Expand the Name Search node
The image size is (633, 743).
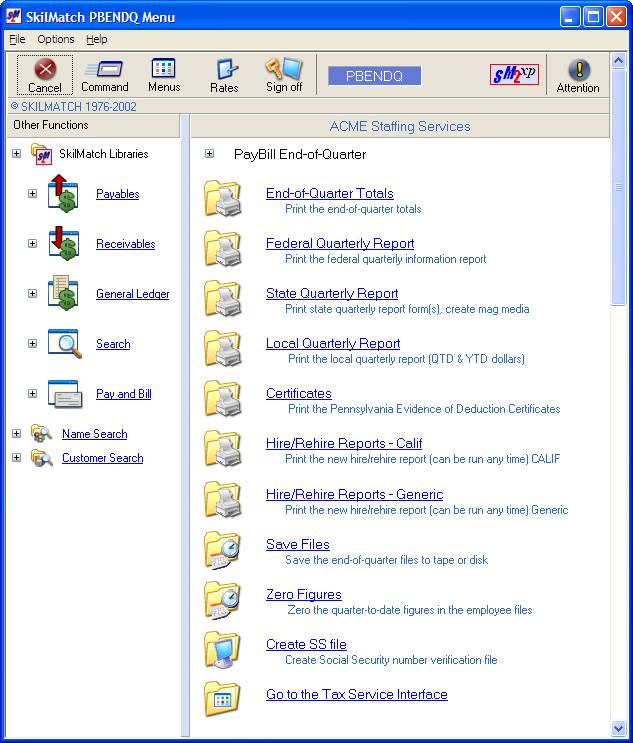(x=17, y=433)
